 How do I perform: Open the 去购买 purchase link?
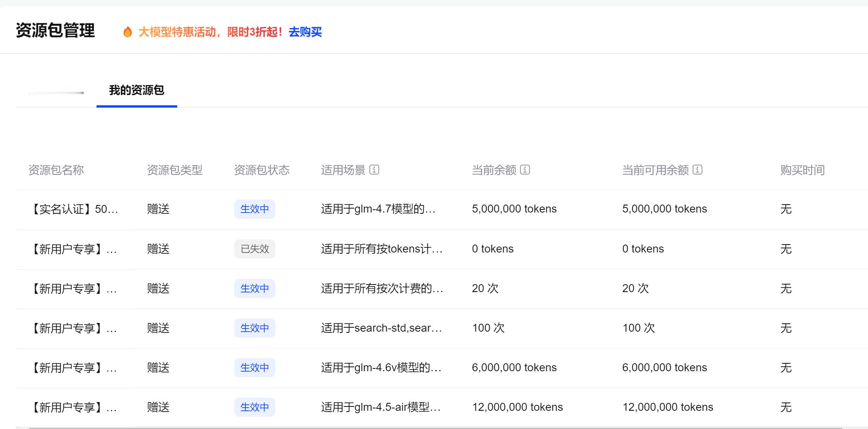[305, 32]
